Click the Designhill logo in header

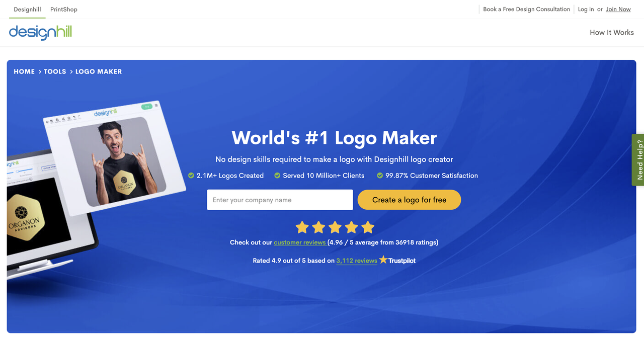(x=40, y=33)
